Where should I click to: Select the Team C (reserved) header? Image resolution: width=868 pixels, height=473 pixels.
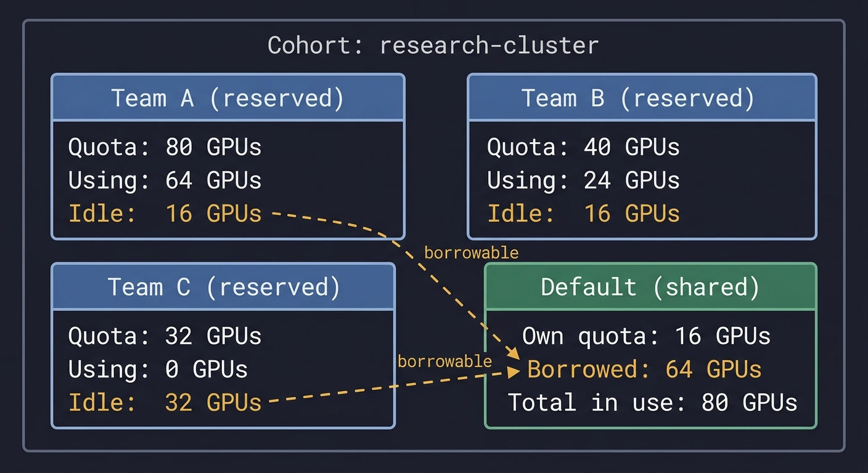coord(223,288)
